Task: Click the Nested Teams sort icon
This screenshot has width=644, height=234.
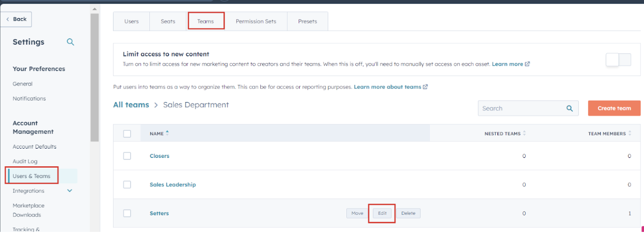Action: pyautogui.click(x=524, y=134)
